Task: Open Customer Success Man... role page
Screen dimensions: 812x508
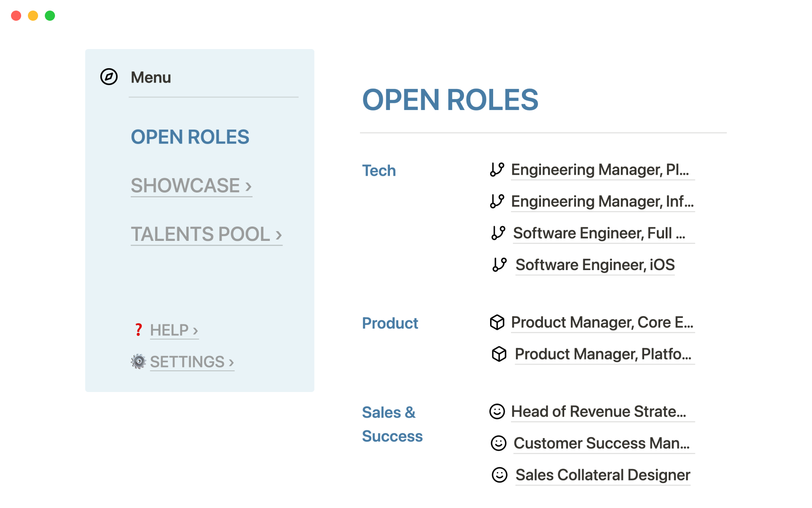Action: pyautogui.click(x=601, y=443)
